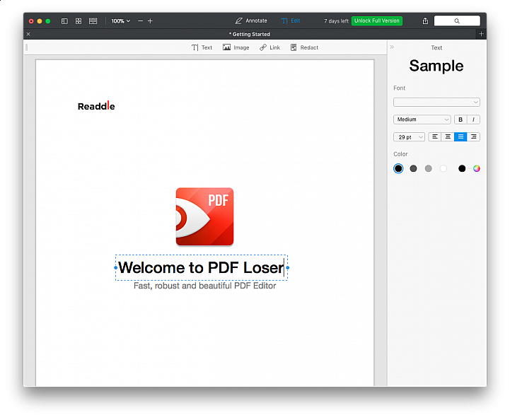This screenshot has width=510, height=420.
Task: Click the PDF Expert logo image
Action: [x=204, y=216]
